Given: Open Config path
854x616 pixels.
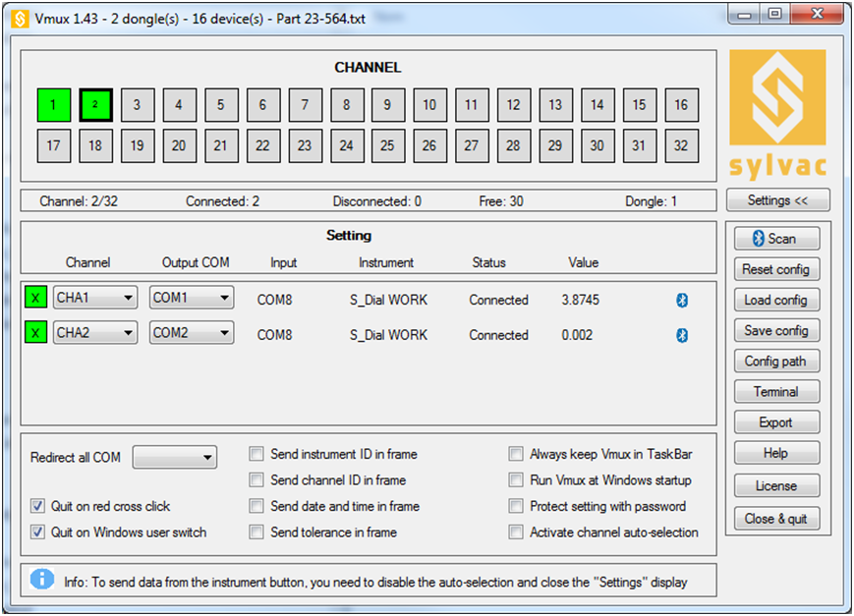Looking at the screenshot, I should point(776,362).
